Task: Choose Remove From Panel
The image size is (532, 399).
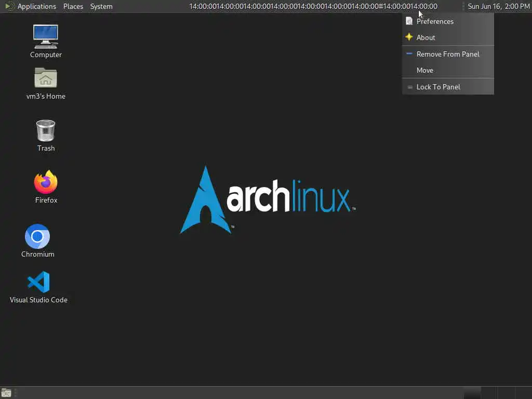Action: [448, 54]
